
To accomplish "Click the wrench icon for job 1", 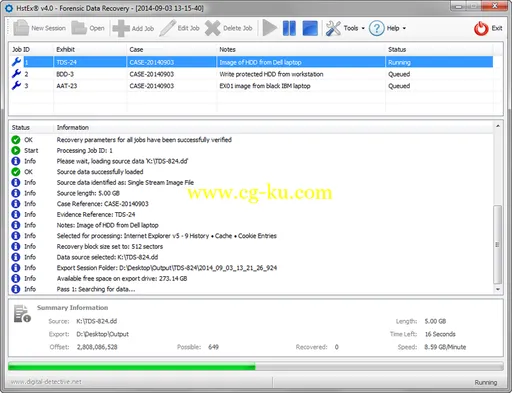I will coord(16,62).
